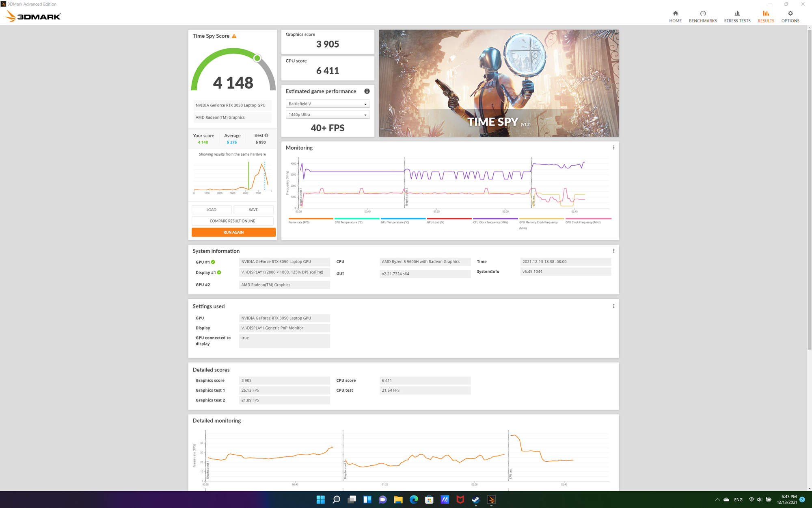
Task: Click 3DMark taskbar icon
Action: pyautogui.click(x=491, y=499)
